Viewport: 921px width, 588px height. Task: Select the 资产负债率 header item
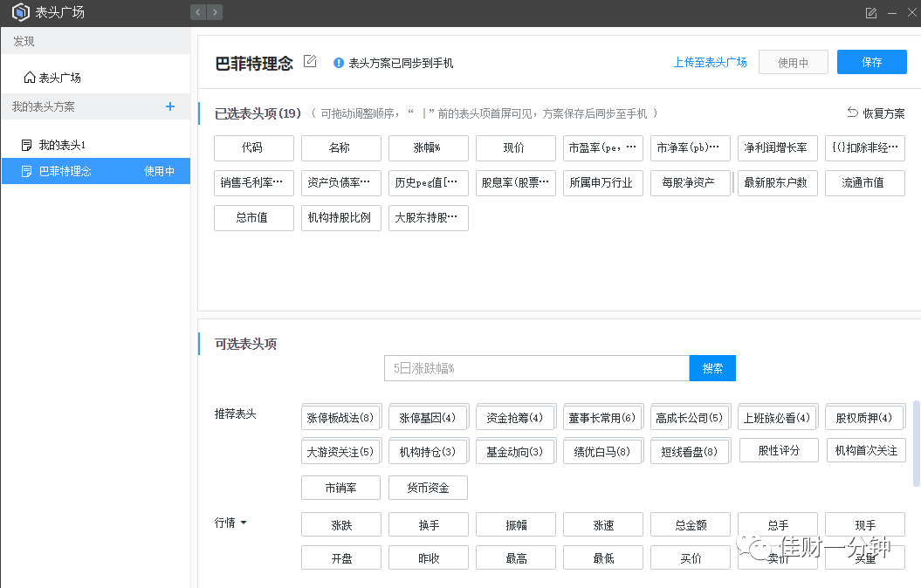pyautogui.click(x=341, y=183)
